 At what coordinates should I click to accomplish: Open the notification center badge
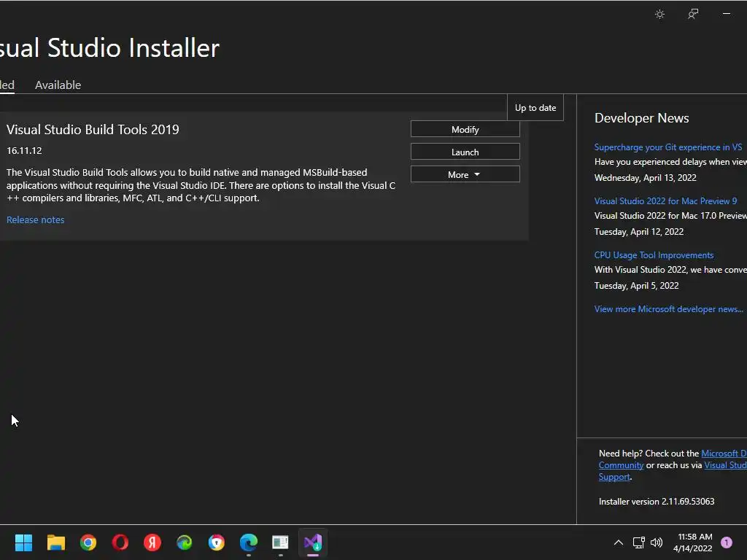[x=727, y=542]
